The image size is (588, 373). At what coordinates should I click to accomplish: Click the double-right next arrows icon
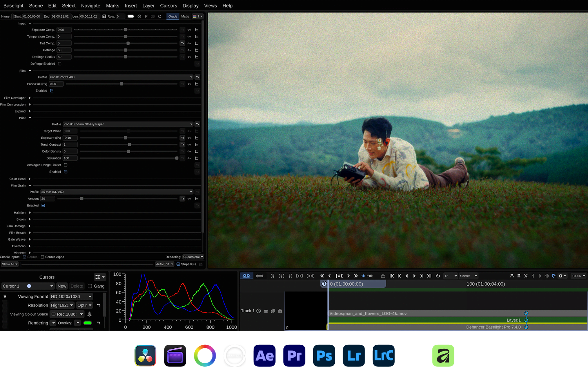pyautogui.click(x=356, y=276)
